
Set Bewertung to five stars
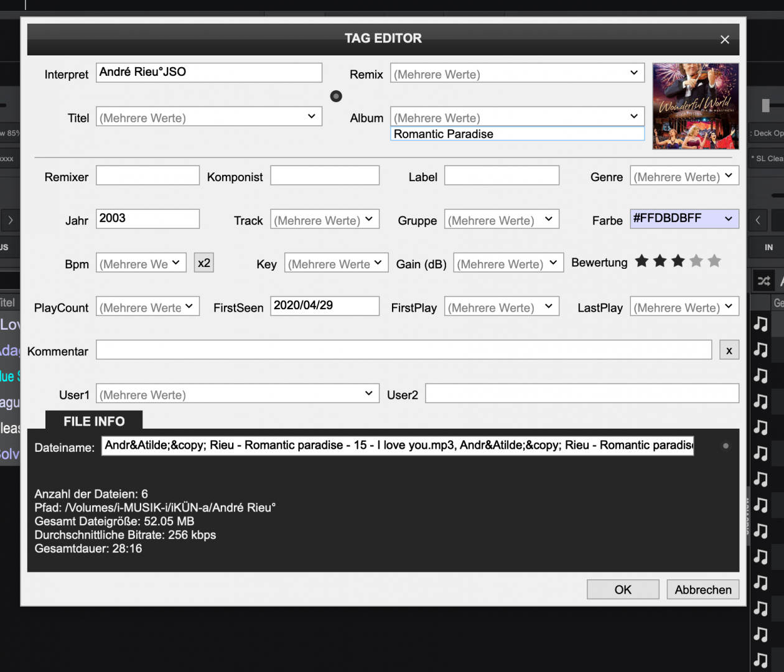pos(714,261)
